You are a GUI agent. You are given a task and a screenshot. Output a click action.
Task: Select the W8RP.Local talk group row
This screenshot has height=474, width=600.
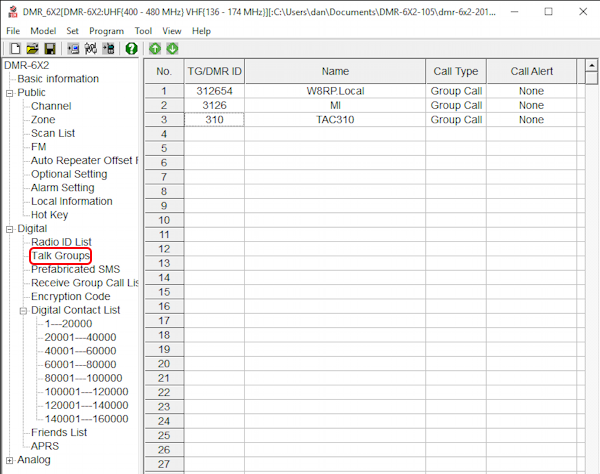point(335,91)
